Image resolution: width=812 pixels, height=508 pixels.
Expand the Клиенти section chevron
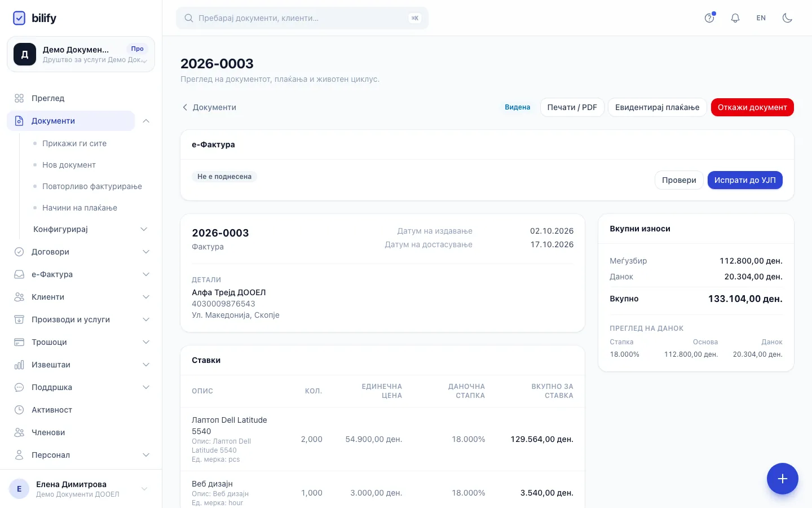pyautogui.click(x=146, y=297)
